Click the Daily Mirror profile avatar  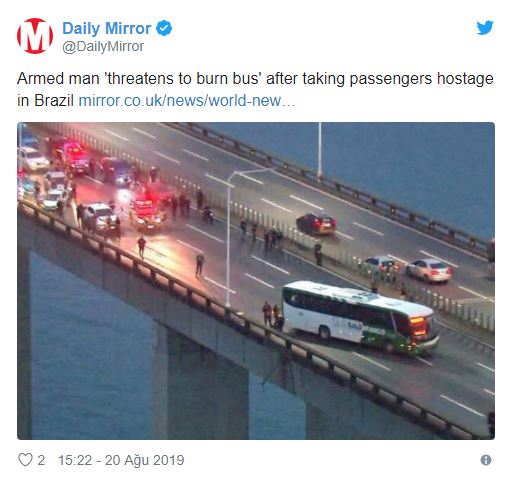click(x=35, y=36)
